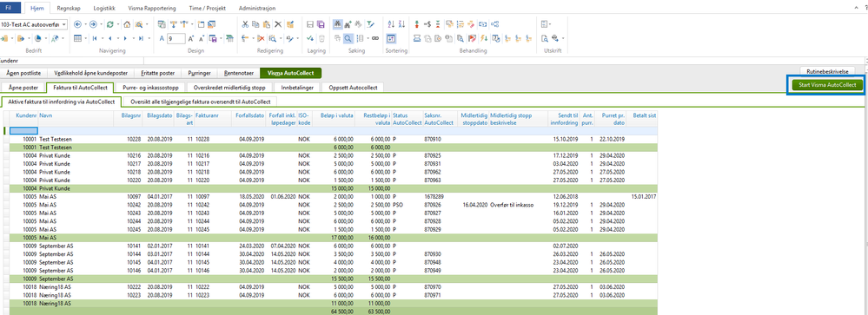This screenshot has width=868, height=315.
Task: Open the Logistikk ribbon tab
Action: coord(103,9)
